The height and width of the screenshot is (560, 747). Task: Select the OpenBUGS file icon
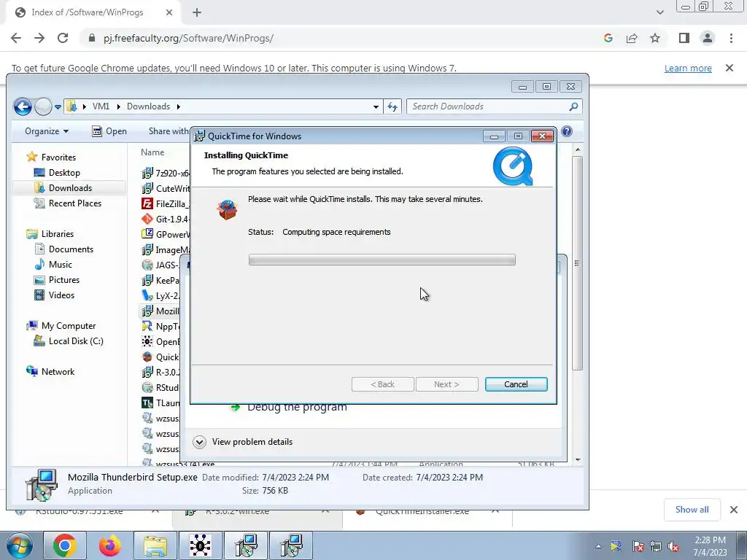click(x=147, y=341)
